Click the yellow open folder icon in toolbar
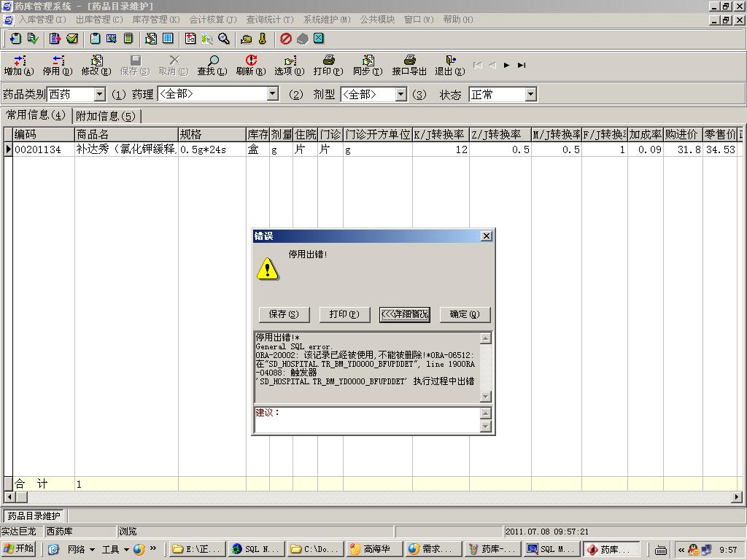747x560 pixels. [x=247, y=39]
